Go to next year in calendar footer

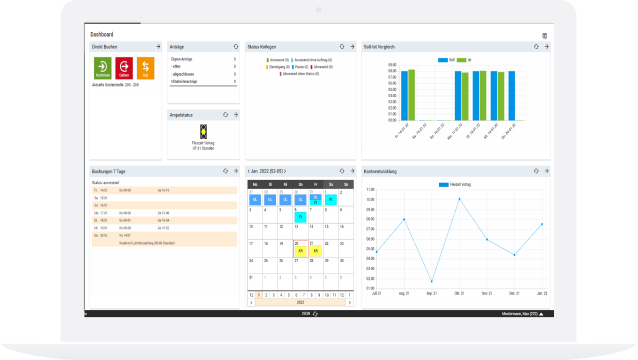click(x=350, y=303)
